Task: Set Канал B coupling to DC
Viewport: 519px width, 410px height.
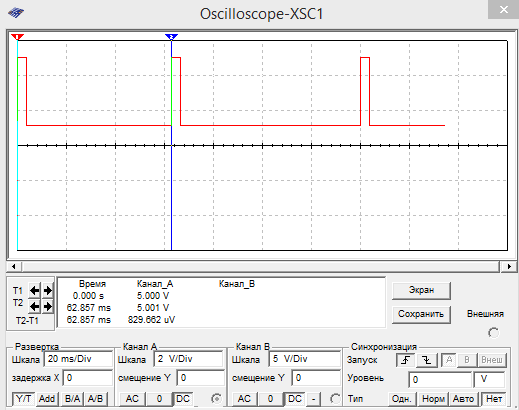Action: (x=295, y=398)
